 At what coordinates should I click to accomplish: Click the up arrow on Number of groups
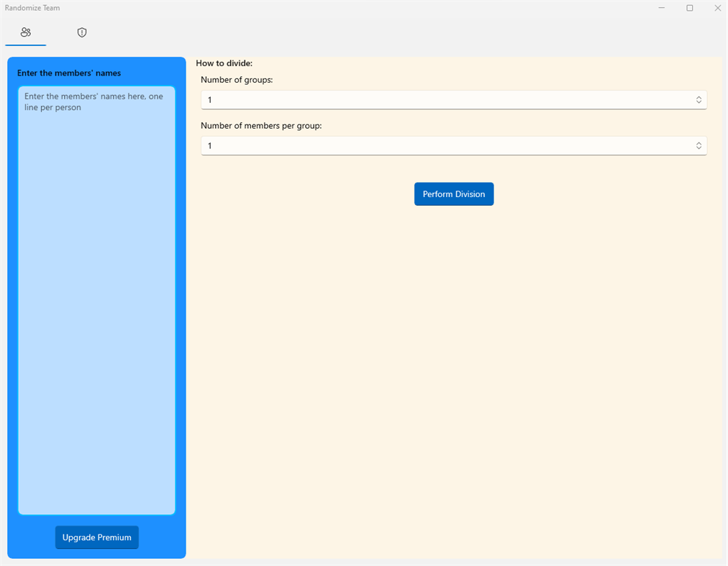699,97
